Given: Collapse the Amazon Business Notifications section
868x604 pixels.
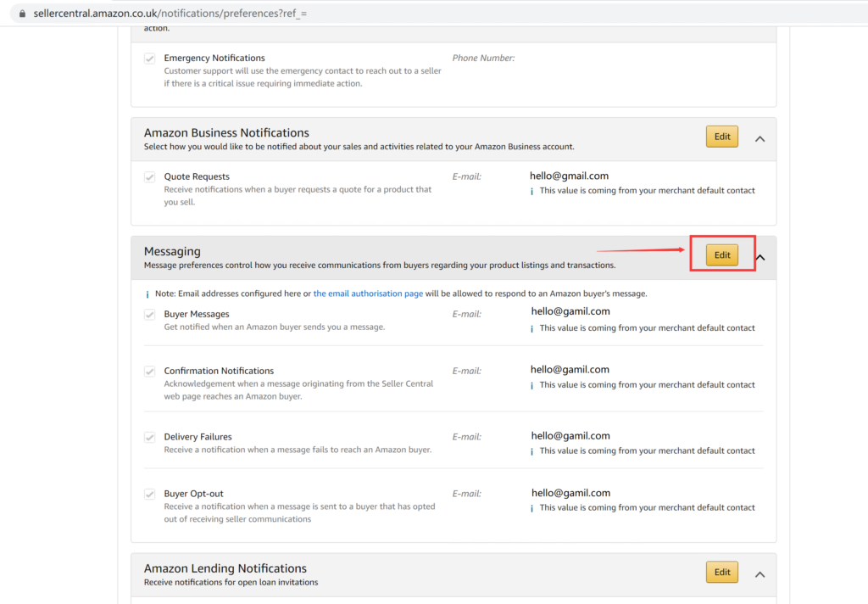Looking at the screenshot, I should click(760, 138).
